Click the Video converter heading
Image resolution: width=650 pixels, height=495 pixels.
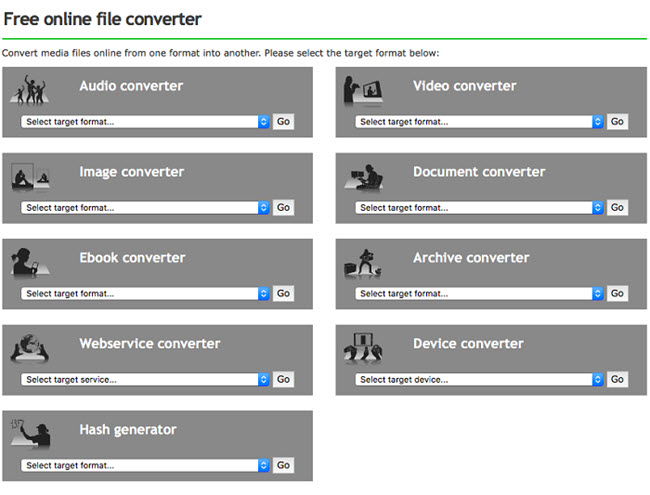pos(465,86)
